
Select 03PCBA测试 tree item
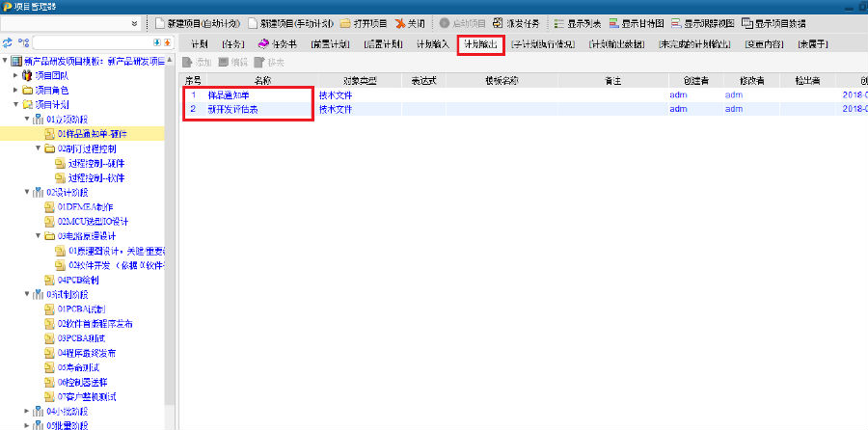[x=81, y=338]
